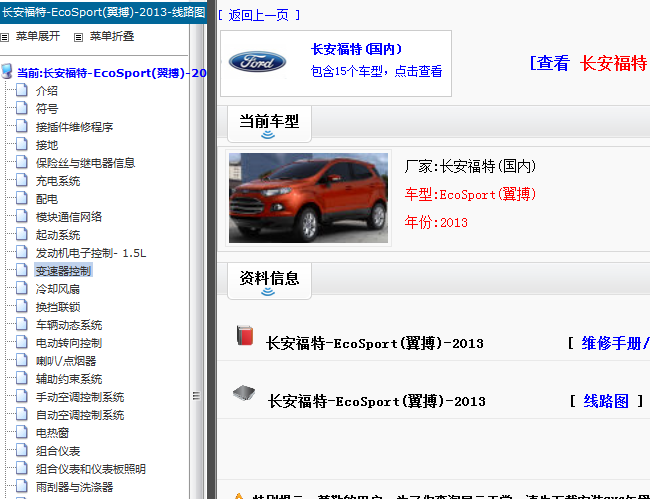Open 喇叭/点烟器 entry

(66, 361)
